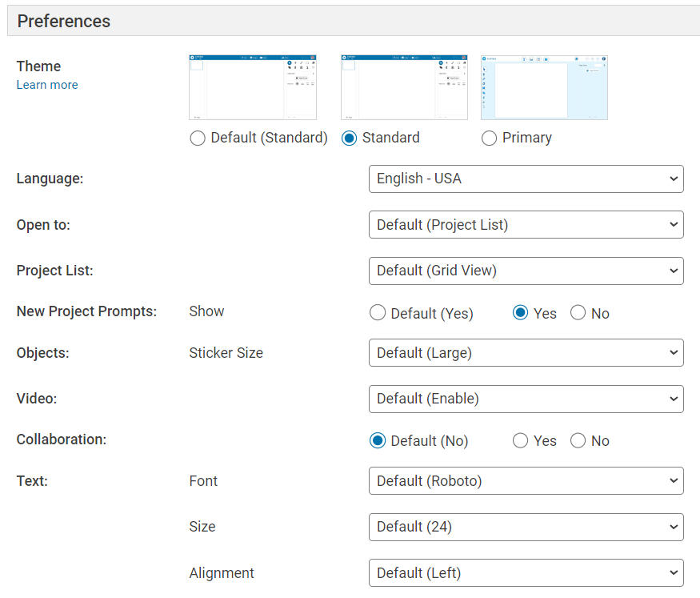This screenshot has height=598, width=700.
Task: Click the Default (Standard) theme preview thumbnail
Action: click(x=253, y=87)
